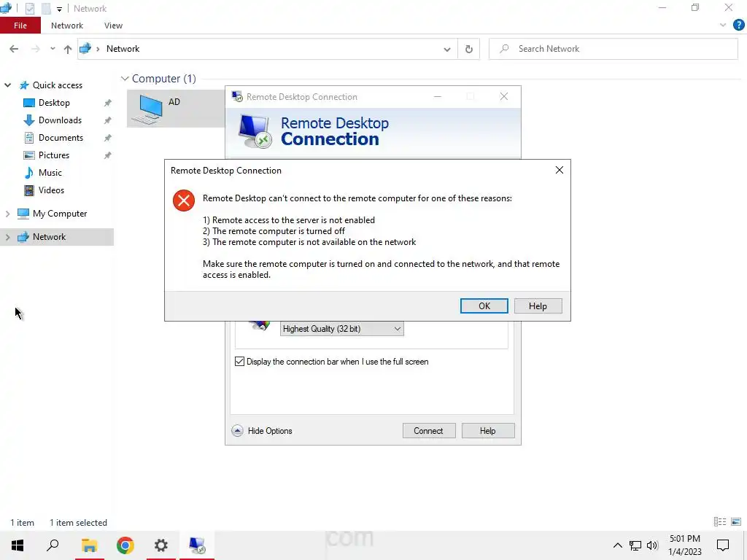Select Videos in navigation pane
The image size is (747, 560).
tap(51, 190)
